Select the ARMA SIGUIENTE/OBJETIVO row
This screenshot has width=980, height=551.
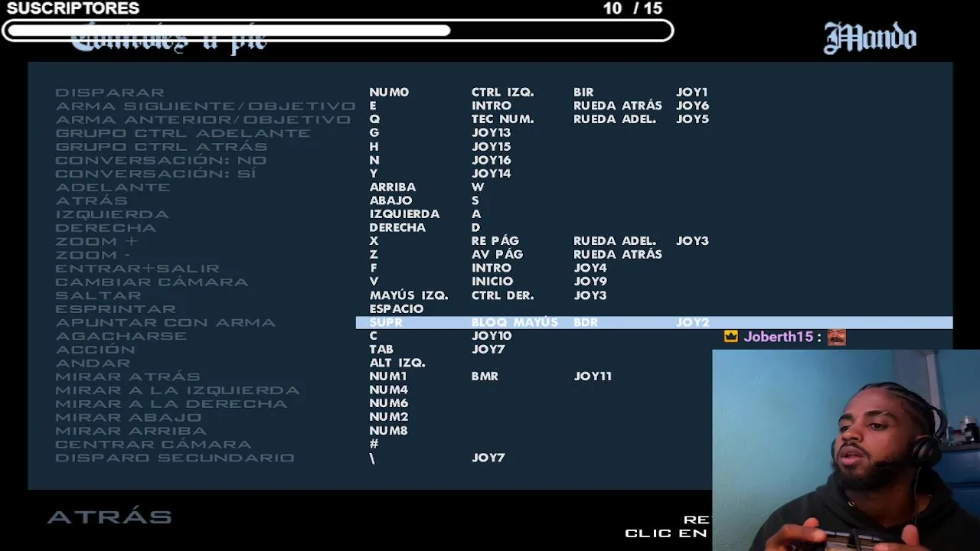[x=206, y=106]
